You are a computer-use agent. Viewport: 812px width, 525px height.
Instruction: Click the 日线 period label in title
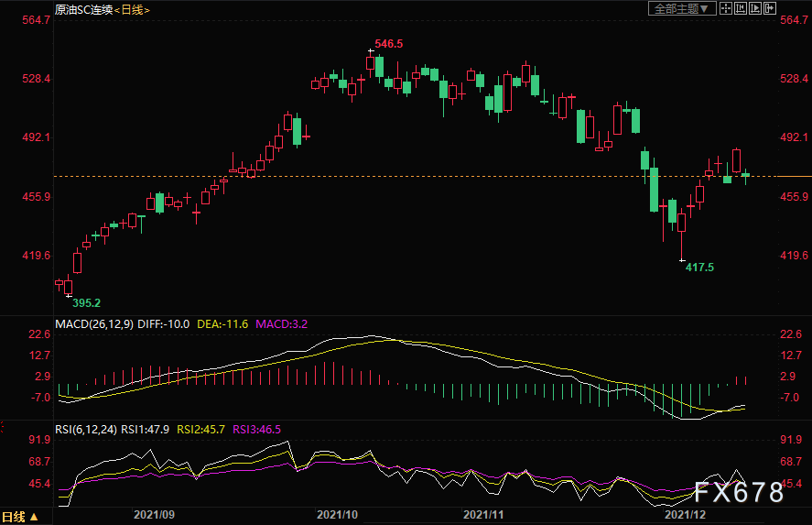click(x=132, y=10)
